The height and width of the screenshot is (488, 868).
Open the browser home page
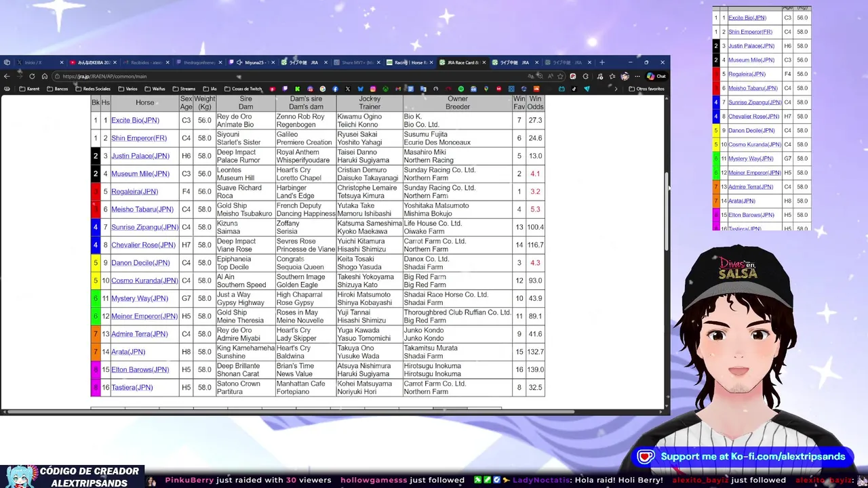point(45,76)
